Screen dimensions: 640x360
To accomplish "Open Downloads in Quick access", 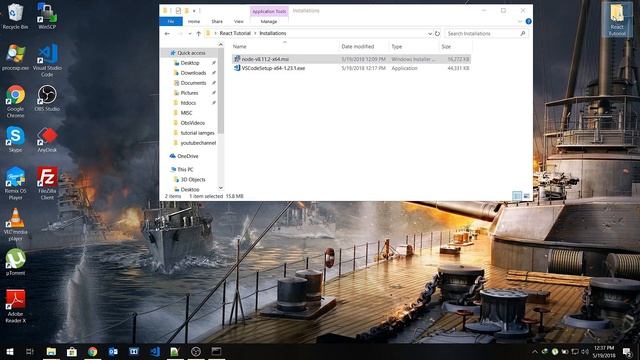I will coord(193,73).
